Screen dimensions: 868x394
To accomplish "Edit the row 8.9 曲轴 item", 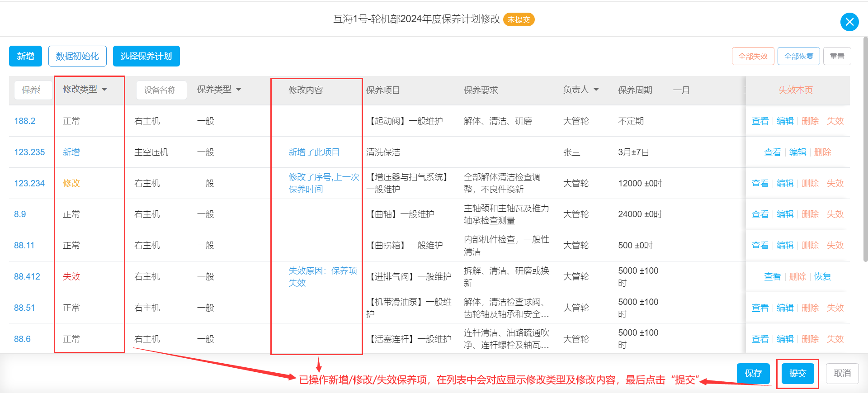I will 785,214.
